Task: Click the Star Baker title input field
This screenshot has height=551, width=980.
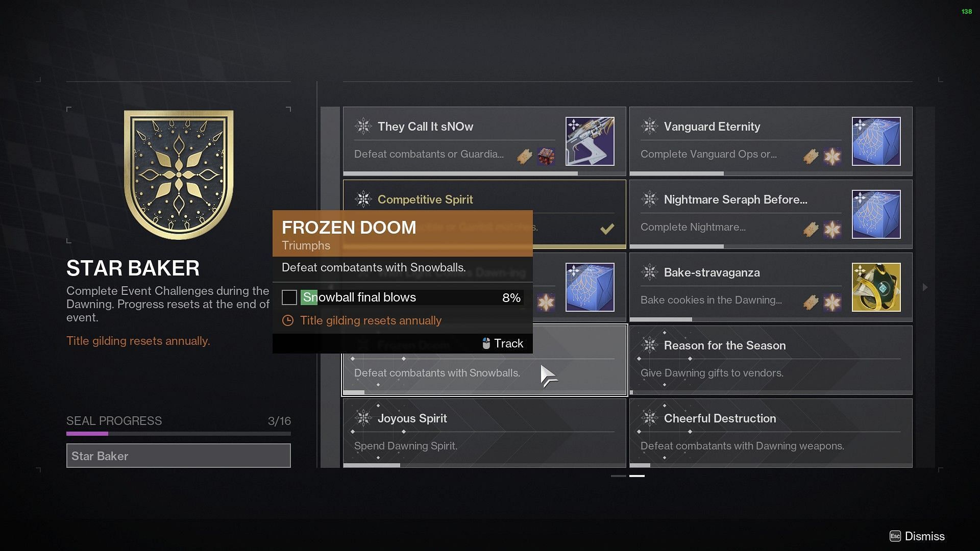Action: 178,456
